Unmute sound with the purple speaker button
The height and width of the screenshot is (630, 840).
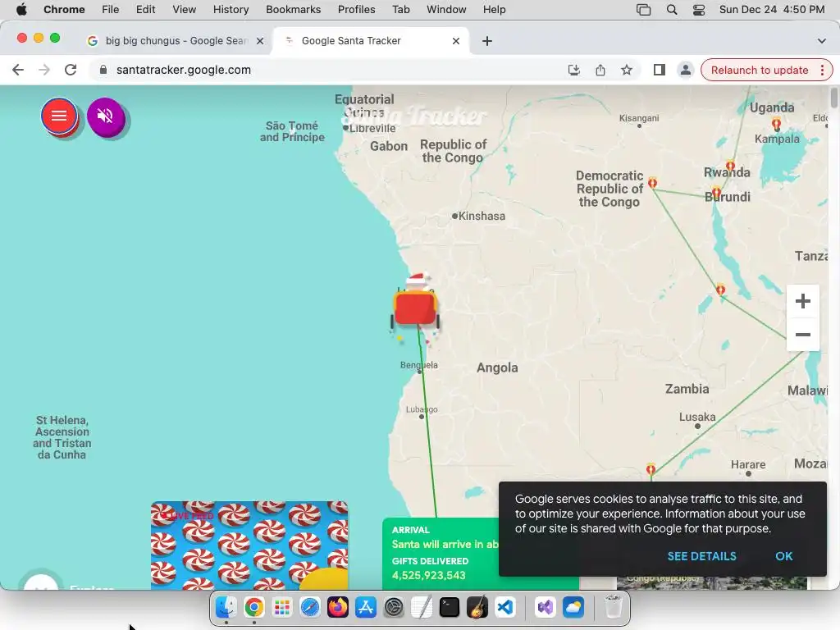(106, 116)
